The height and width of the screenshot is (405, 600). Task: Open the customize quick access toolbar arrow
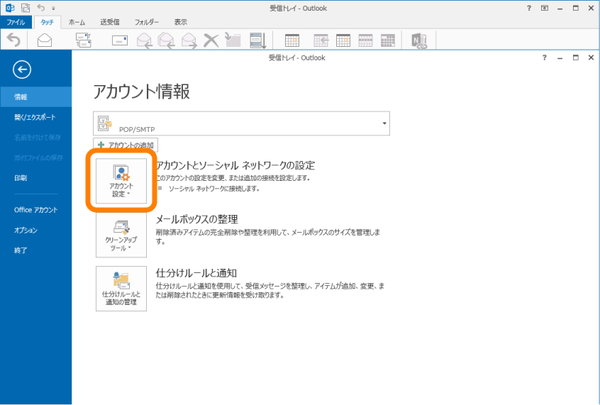coord(54,8)
